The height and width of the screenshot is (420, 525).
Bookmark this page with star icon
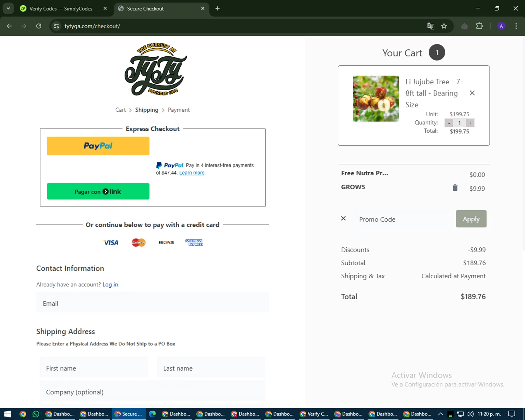(444, 26)
